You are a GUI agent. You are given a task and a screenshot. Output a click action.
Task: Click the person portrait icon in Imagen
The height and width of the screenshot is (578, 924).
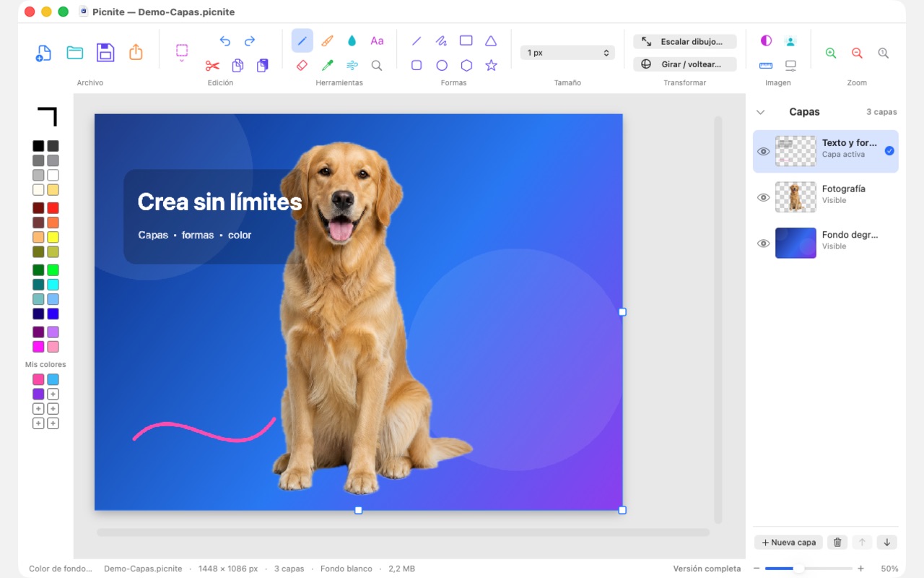pos(790,41)
